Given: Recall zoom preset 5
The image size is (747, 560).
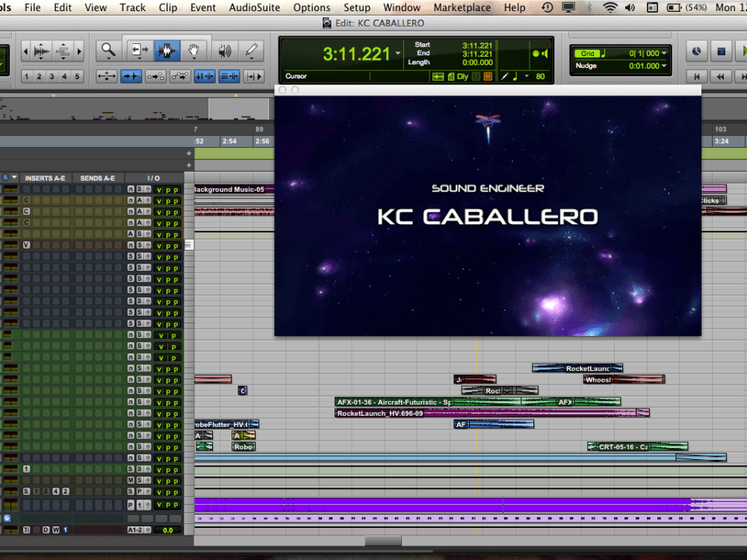Looking at the screenshot, I should point(77,76).
